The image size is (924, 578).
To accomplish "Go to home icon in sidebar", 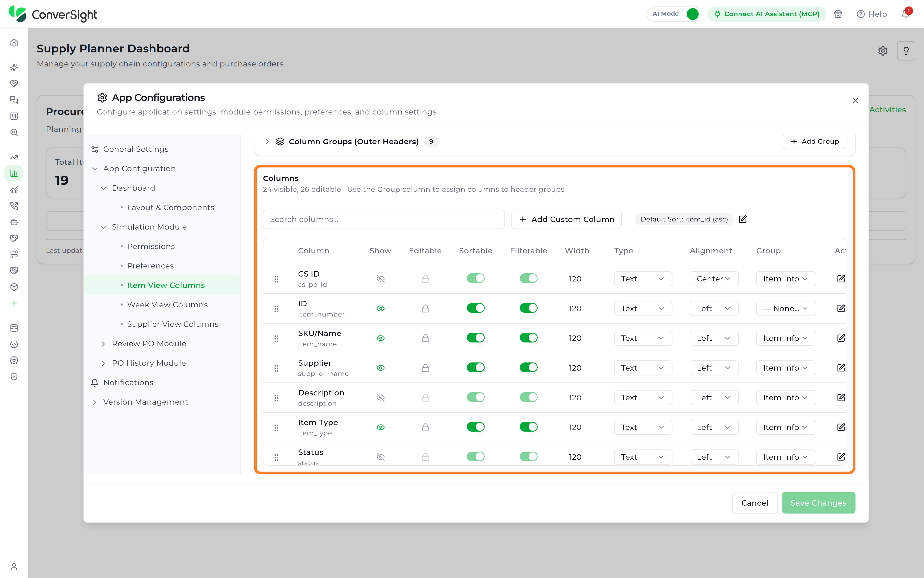I will pyautogui.click(x=14, y=42).
